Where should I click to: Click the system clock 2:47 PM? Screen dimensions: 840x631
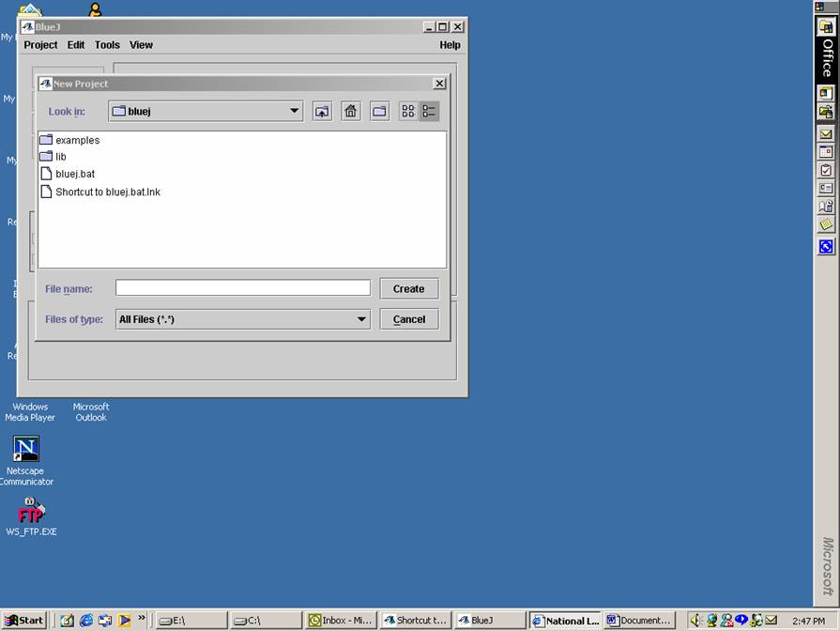click(x=808, y=621)
